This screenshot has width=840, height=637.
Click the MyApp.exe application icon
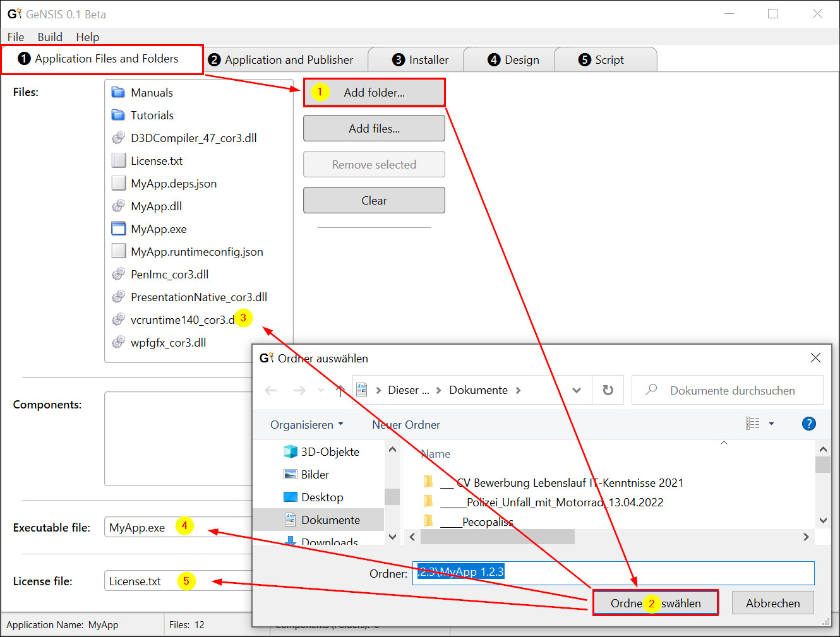(x=118, y=229)
